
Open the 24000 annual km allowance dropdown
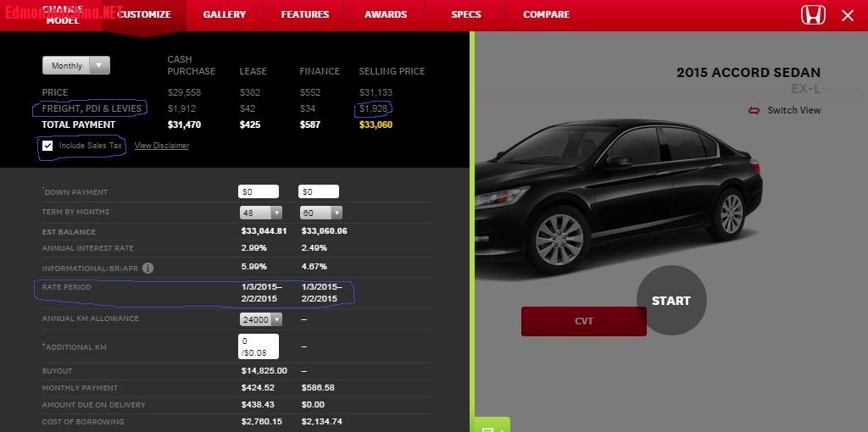click(x=261, y=319)
